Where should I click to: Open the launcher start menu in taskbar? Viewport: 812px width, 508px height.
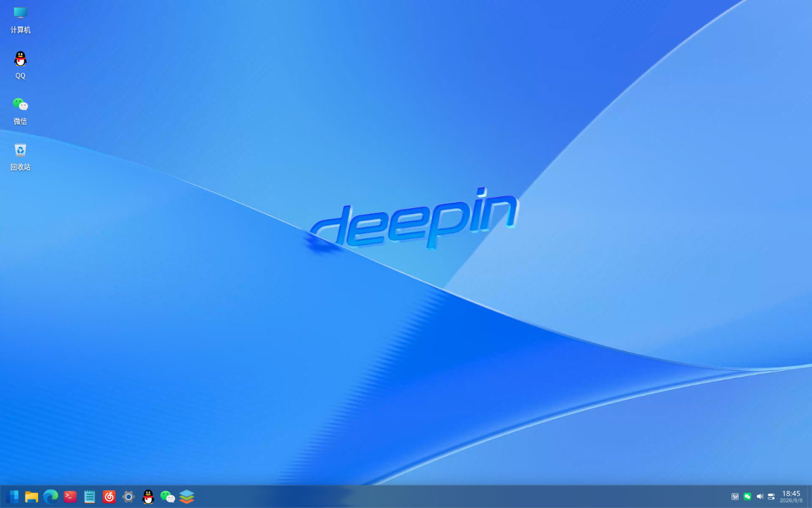click(12, 497)
